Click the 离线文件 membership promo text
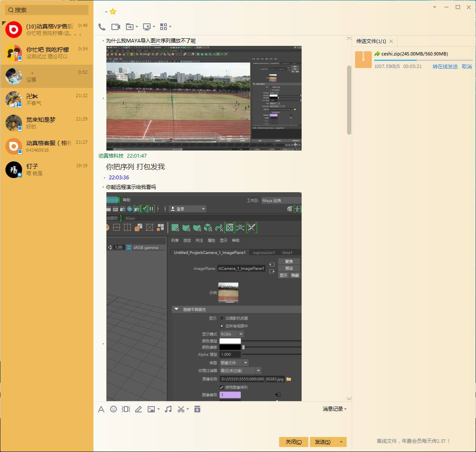The width and height of the screenshot is (476, 452). [x=413, y=441]
